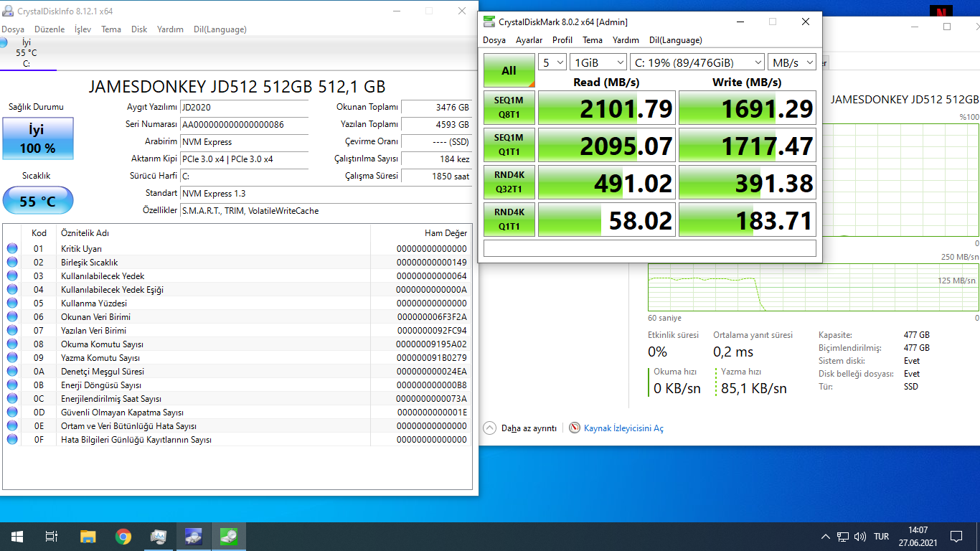The width and height of the screenshot is (980, 551).
Task: Click the TUR language indicator
Action: [881, 537]
